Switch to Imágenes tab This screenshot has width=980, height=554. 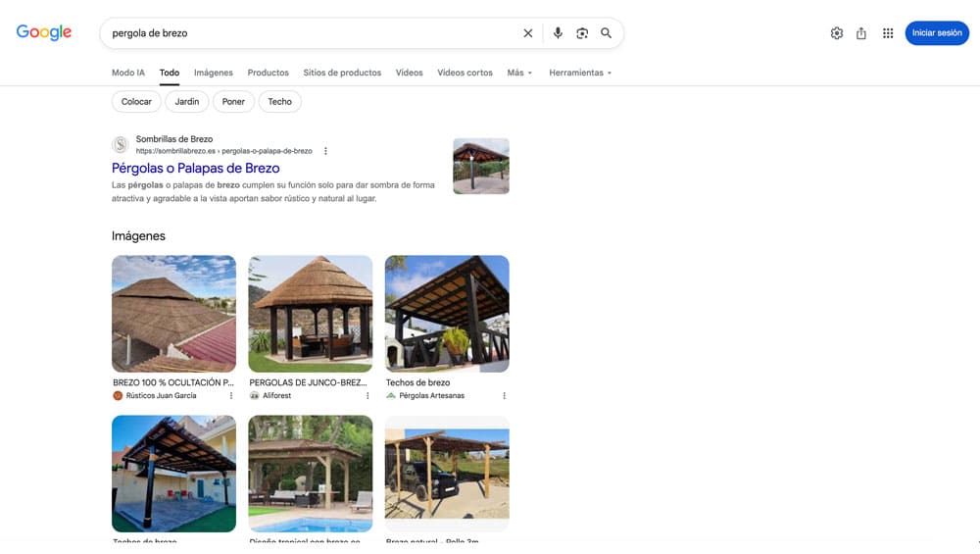(x=213, y=73)
